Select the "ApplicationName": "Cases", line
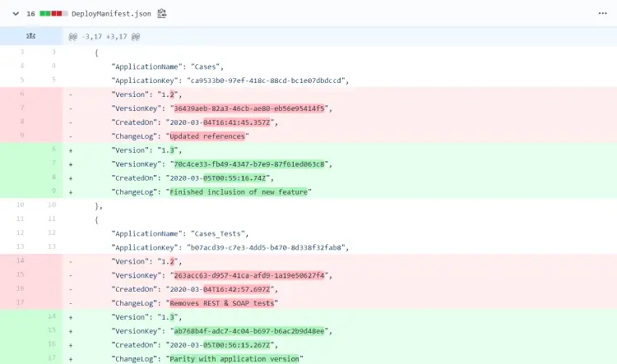 (168, 67)
